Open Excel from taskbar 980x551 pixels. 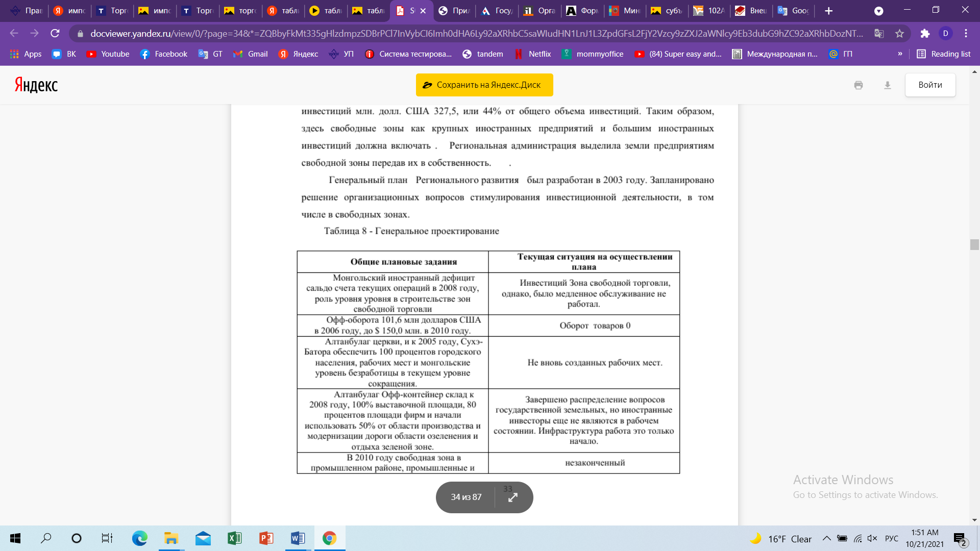[x=234, y=538]
